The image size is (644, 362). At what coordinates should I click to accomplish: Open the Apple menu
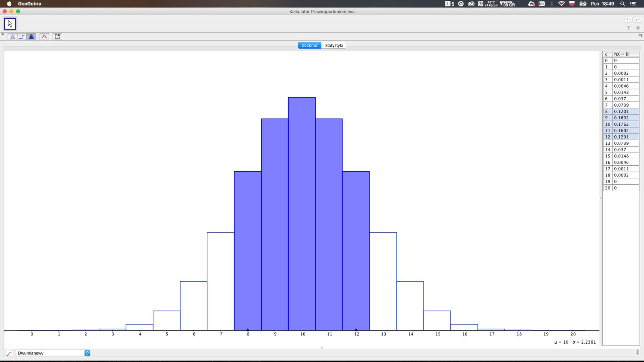click(9, 4)
